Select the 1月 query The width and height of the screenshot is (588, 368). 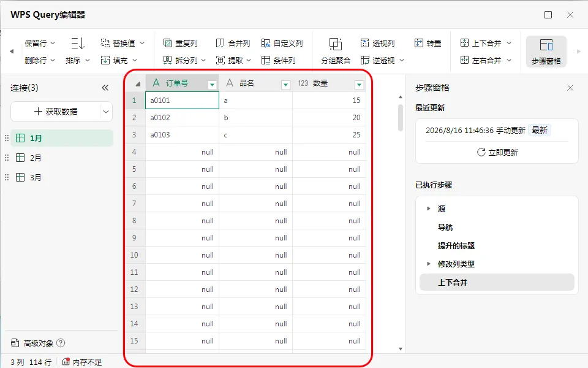click(x=62, y=138)
